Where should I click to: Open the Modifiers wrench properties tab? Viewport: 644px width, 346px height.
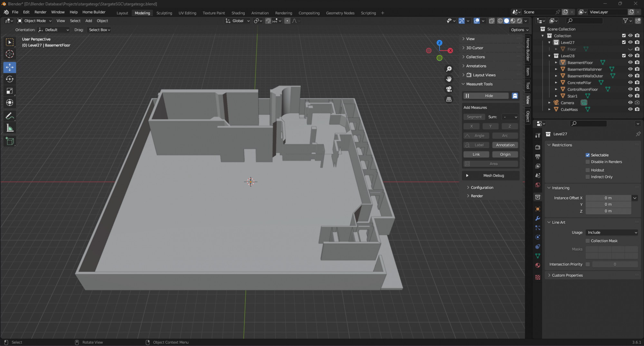pos(537,219)
